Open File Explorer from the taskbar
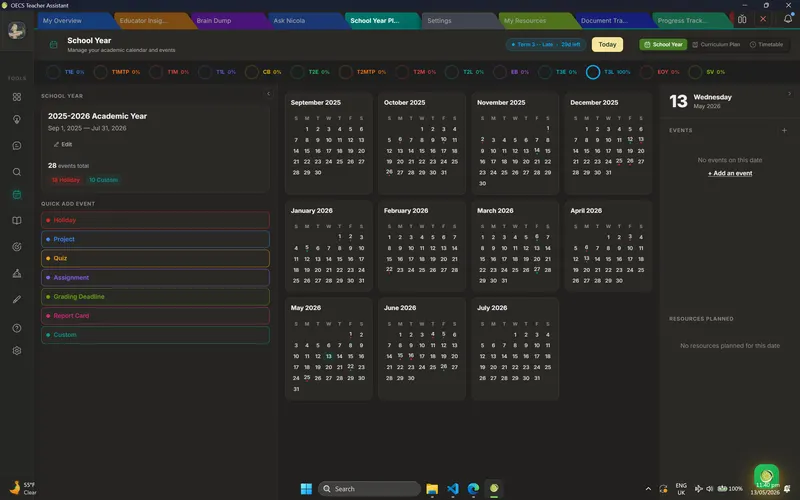The height and width of the screenshot is (500, 800). point(432,489)
